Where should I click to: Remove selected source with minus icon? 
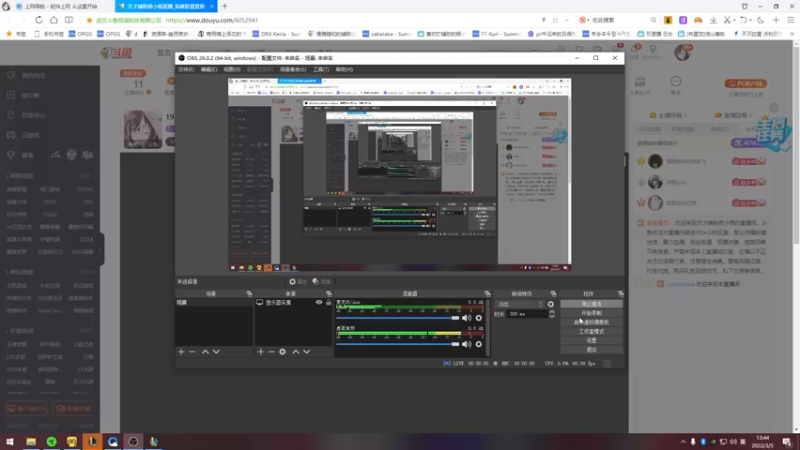tap(271, 352)
